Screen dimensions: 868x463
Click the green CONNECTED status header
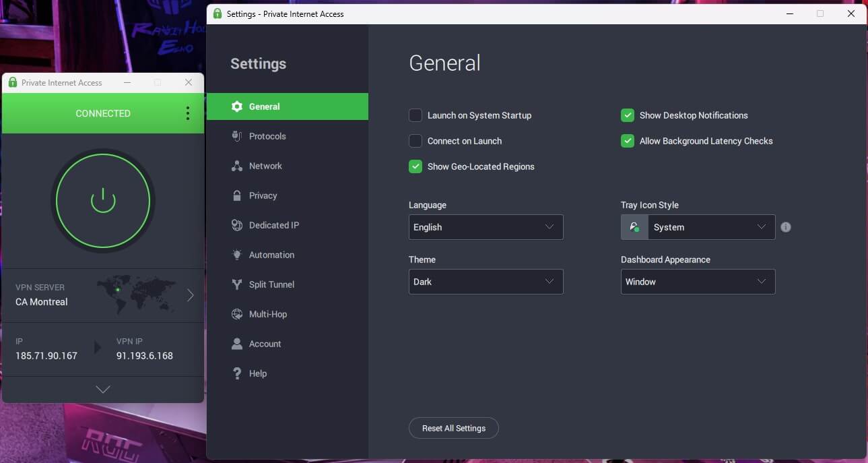(103, 113)
